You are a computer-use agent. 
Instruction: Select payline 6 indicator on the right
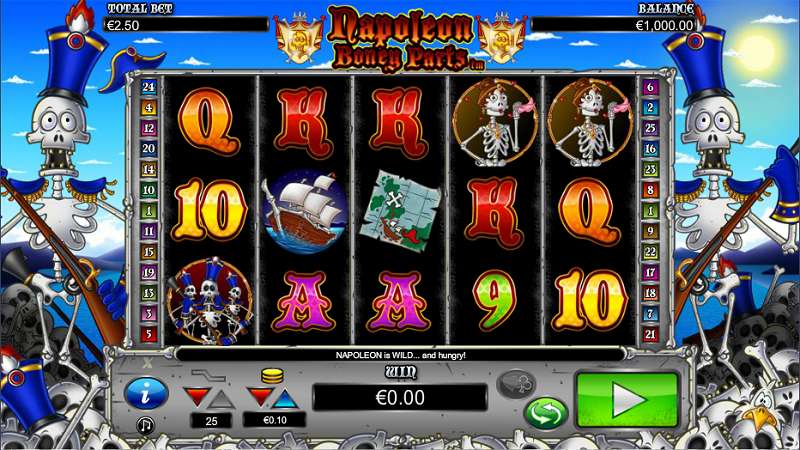coord(650,87)
